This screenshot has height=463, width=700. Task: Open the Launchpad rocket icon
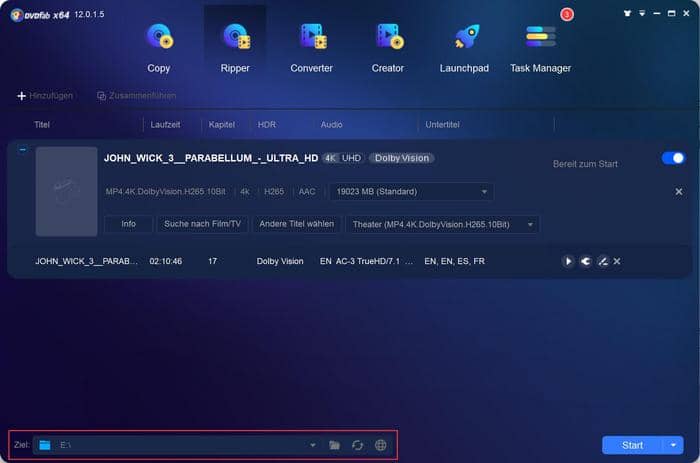click(x=465, y=46)
